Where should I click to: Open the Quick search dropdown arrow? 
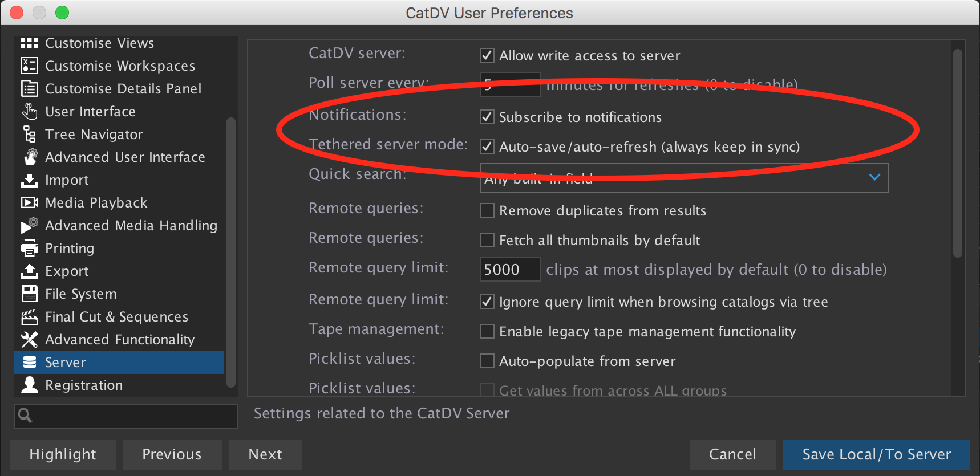(874, 177)
